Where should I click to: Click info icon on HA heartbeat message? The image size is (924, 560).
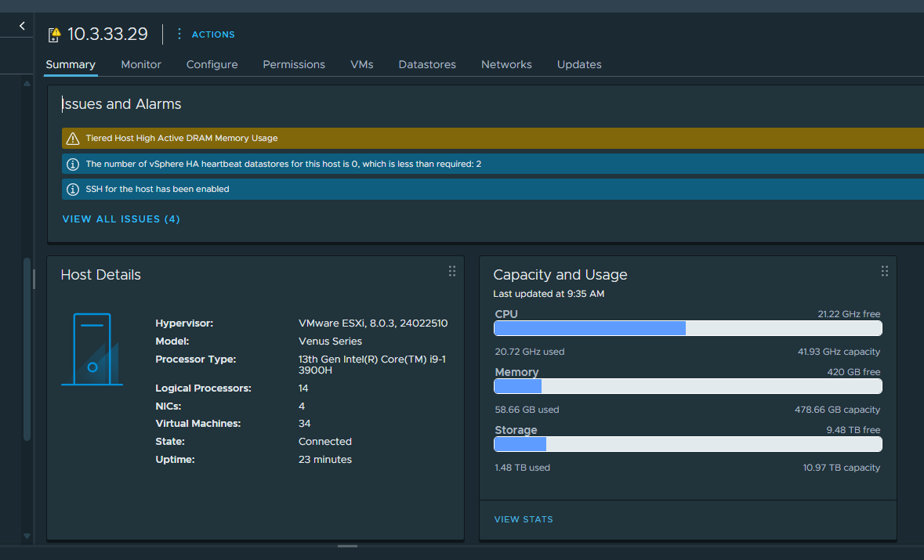tap(73, 164)
